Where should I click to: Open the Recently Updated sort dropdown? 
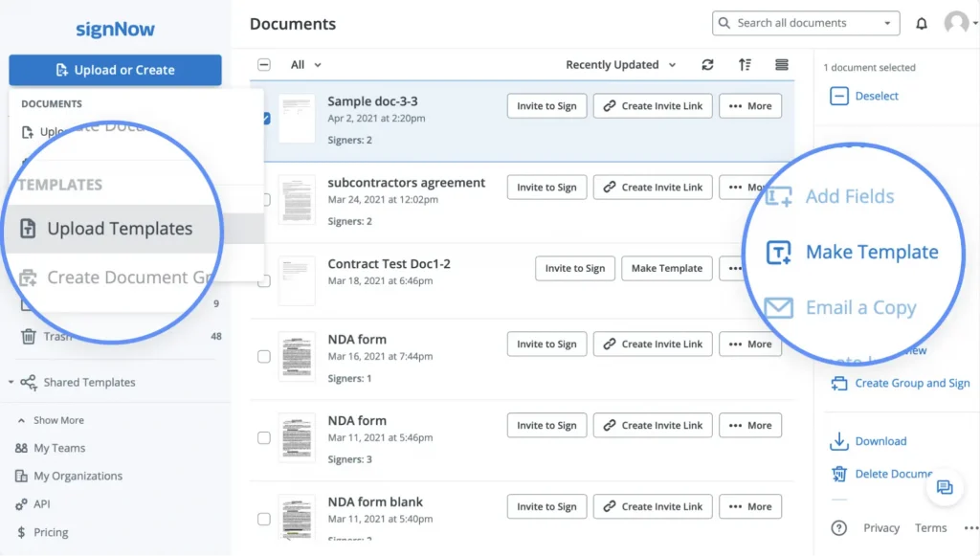click(620, 65)
